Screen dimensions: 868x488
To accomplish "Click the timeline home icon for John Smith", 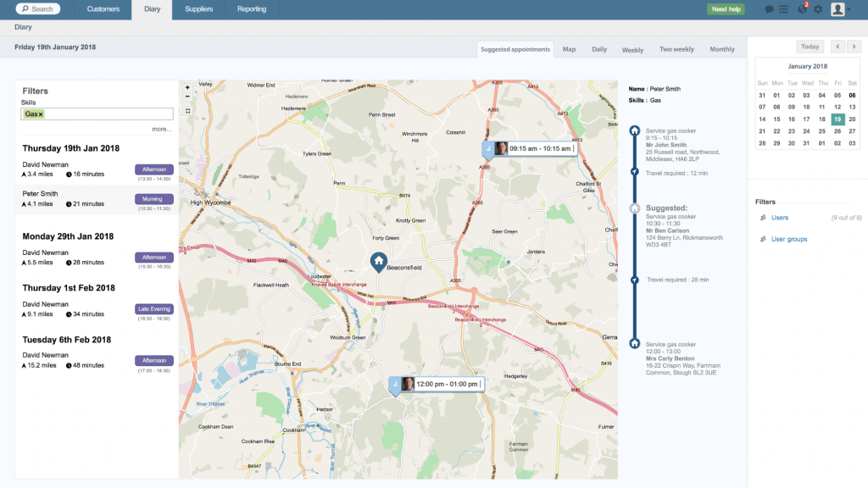I will coord(634,131).
